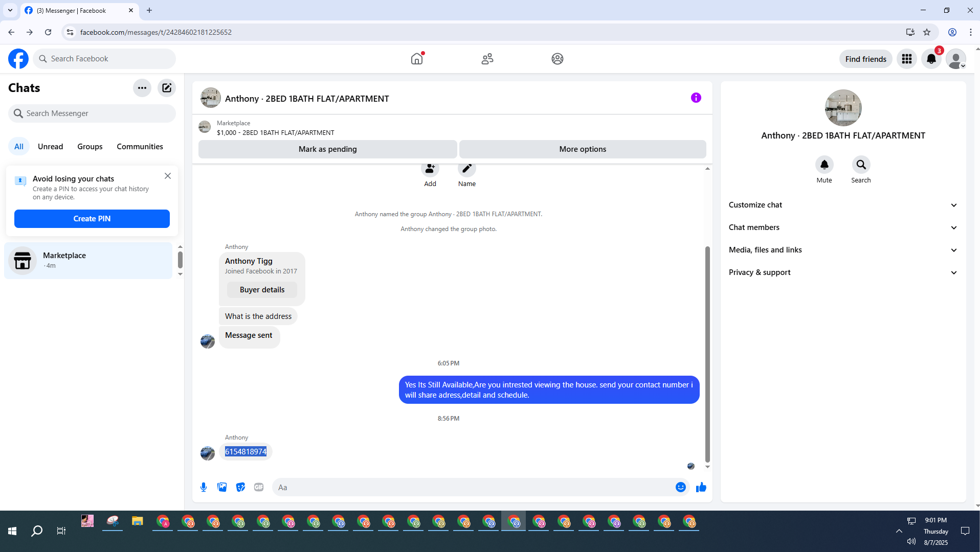Open Windows taskbar search
The width and height of the screenshot is (980, 552).
click(x=37, y=531)
